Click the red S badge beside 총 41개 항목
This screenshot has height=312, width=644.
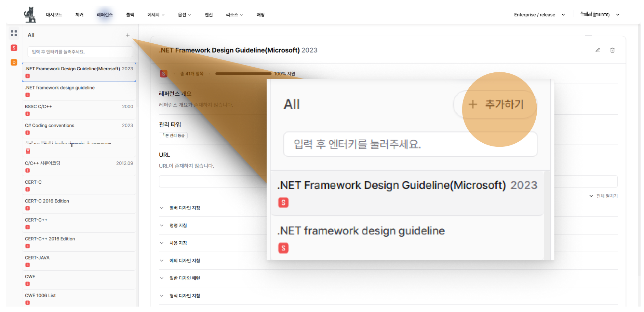tap(164, 73)
